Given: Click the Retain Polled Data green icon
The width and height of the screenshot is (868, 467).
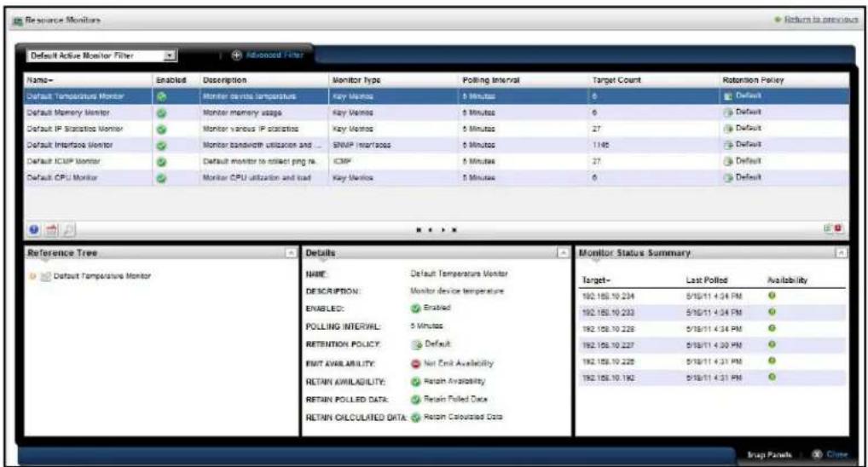Looking at the screenshot, I should click(x=416, y=400).
